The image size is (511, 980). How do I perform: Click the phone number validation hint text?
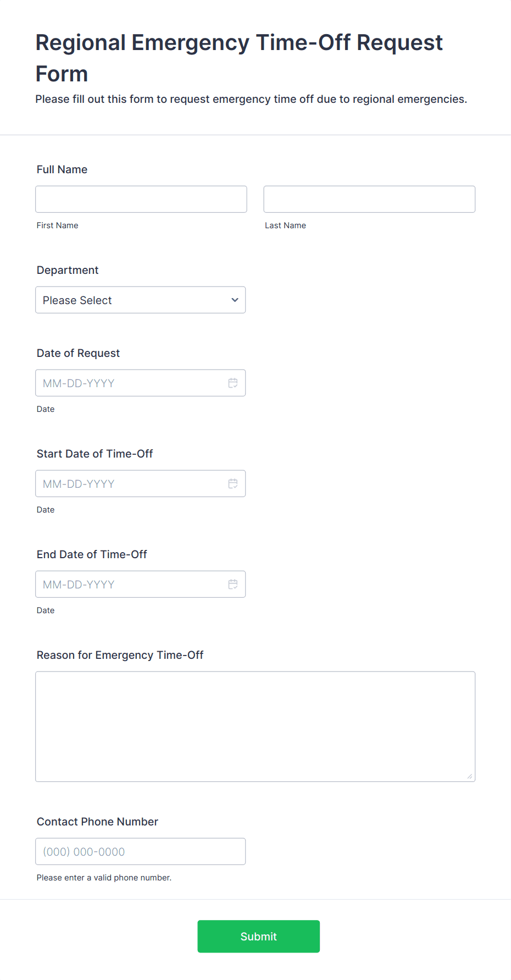tap(104, 877)
